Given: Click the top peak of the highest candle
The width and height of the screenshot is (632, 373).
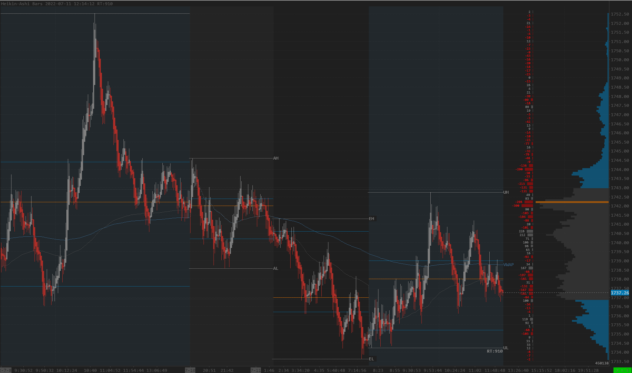Looking at the screenshot, I should click(95, 15).
